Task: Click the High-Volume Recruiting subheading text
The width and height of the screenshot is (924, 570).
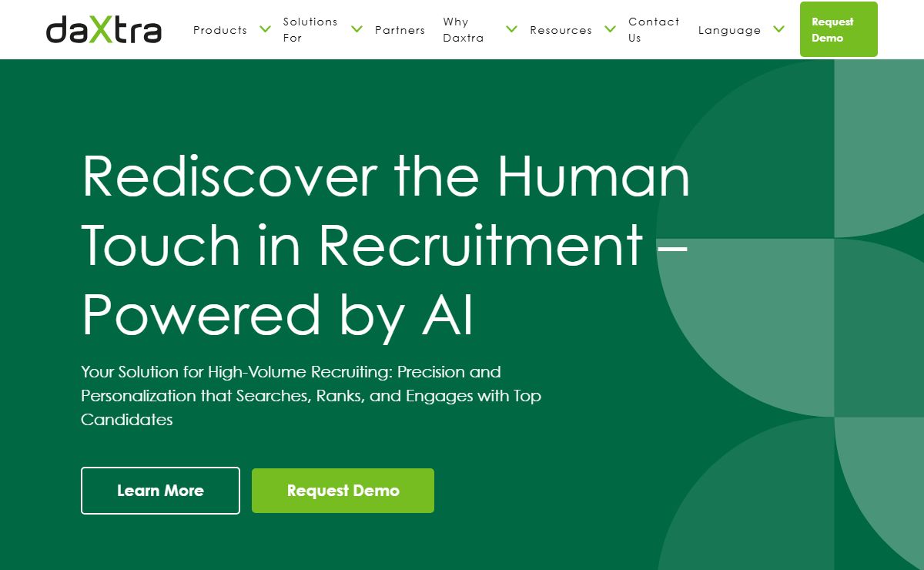Action: (311, 396)
